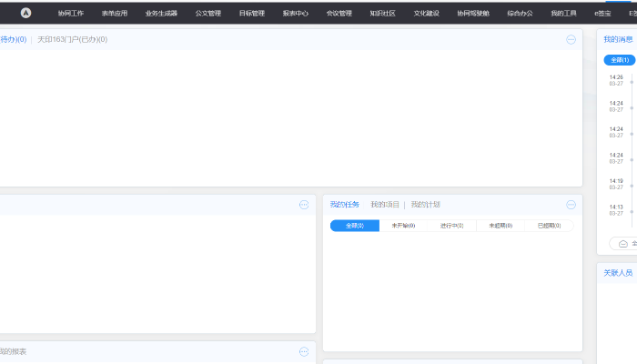Open 会议管理 from the navigation bar
Image resolution: width=637 pixels, height=364 pixels.
(339, 14)
